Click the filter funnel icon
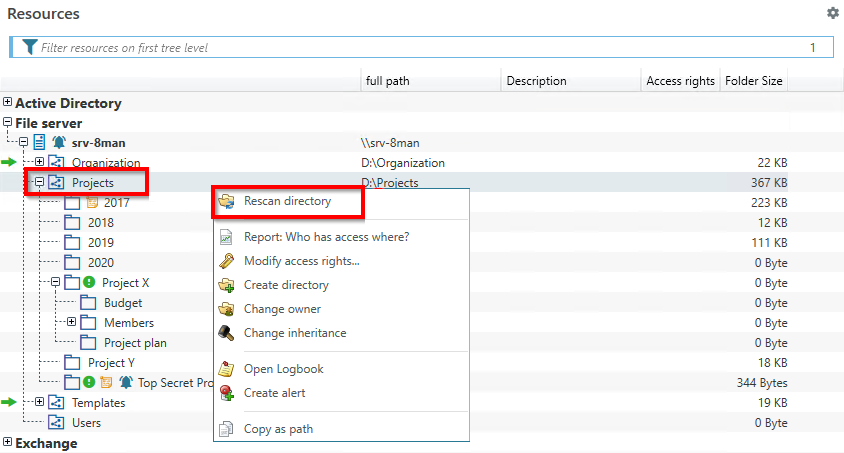Screen dimensions: 844x453 29,47
